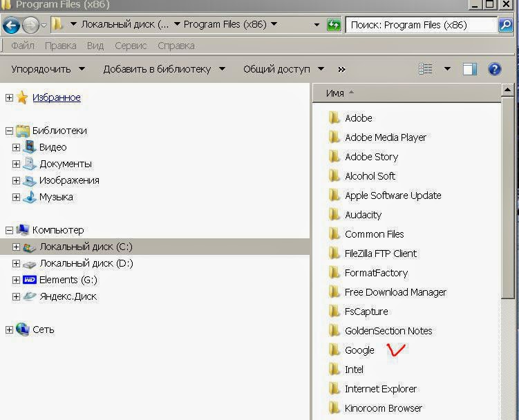
Task: Open view options dropdown arrow
Action: (x=447, y=69)
